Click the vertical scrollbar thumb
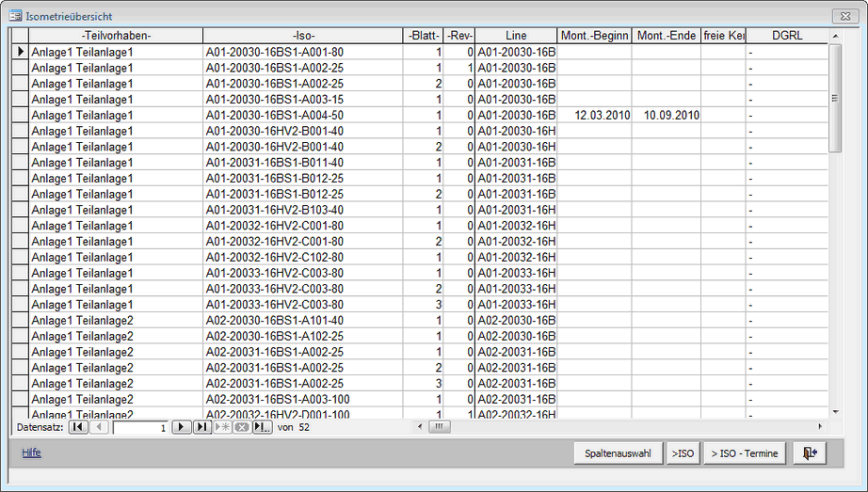 click(x=835, y=98)
